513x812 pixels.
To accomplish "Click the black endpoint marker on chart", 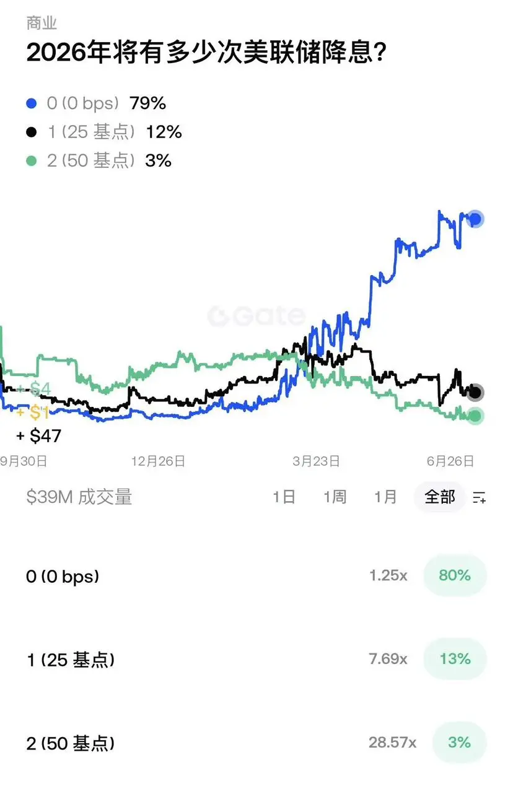I will coord(475,392).
